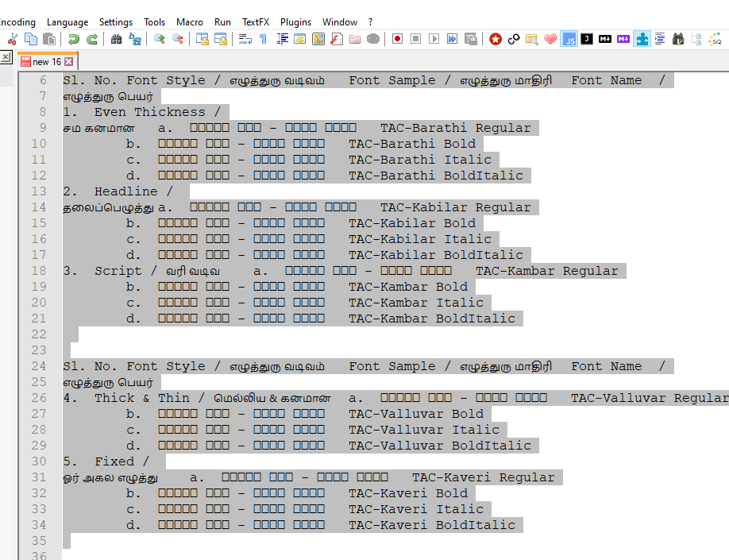729x560 pixels.
Task: Click the JS plugin toolbar icon
Action: click(569, 39)
